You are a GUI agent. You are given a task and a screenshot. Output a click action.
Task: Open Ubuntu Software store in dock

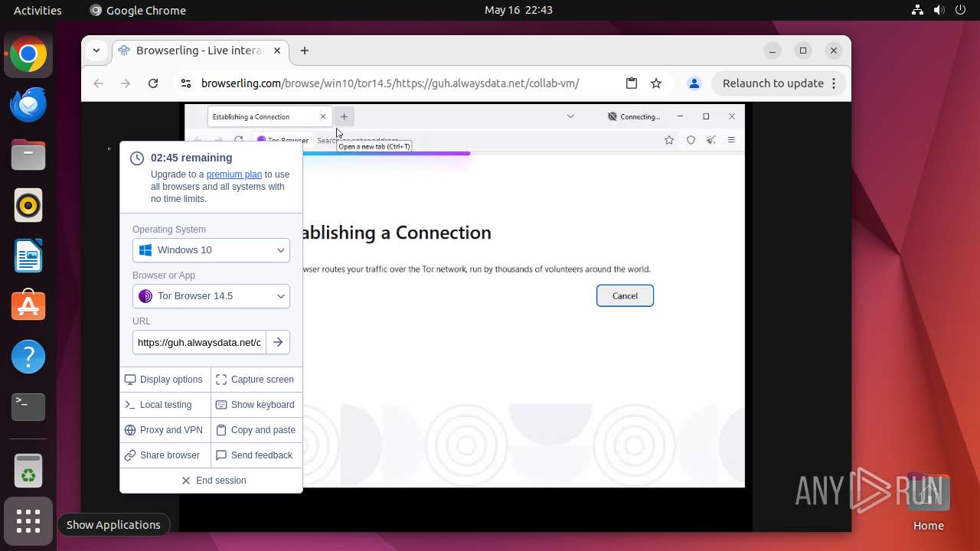[28, 306]
